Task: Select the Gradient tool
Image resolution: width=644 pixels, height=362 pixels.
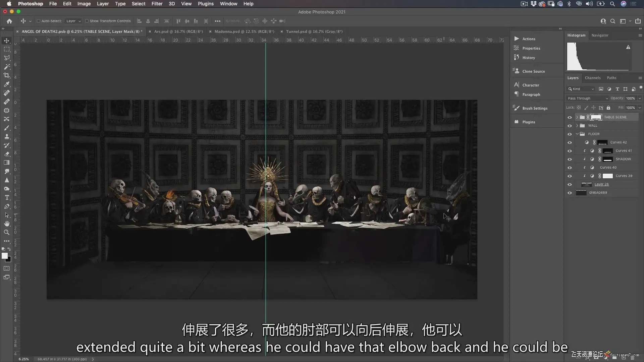Action: click(x=7, y=163)
